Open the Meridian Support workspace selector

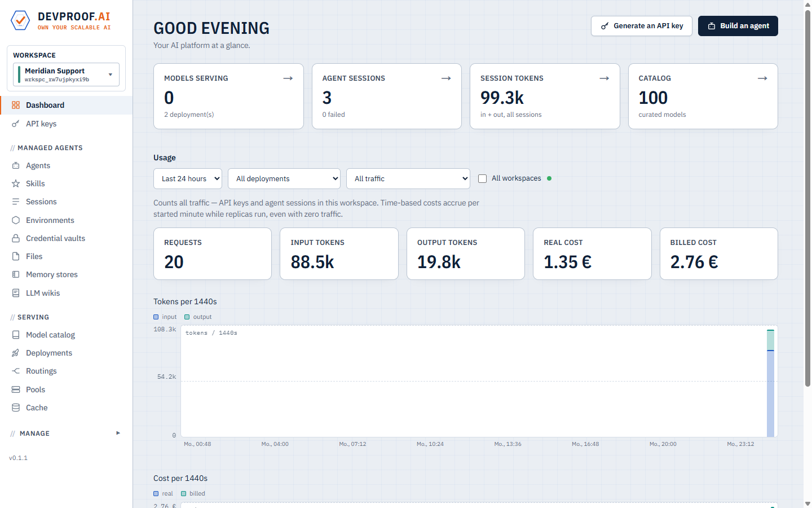[66, 75]
